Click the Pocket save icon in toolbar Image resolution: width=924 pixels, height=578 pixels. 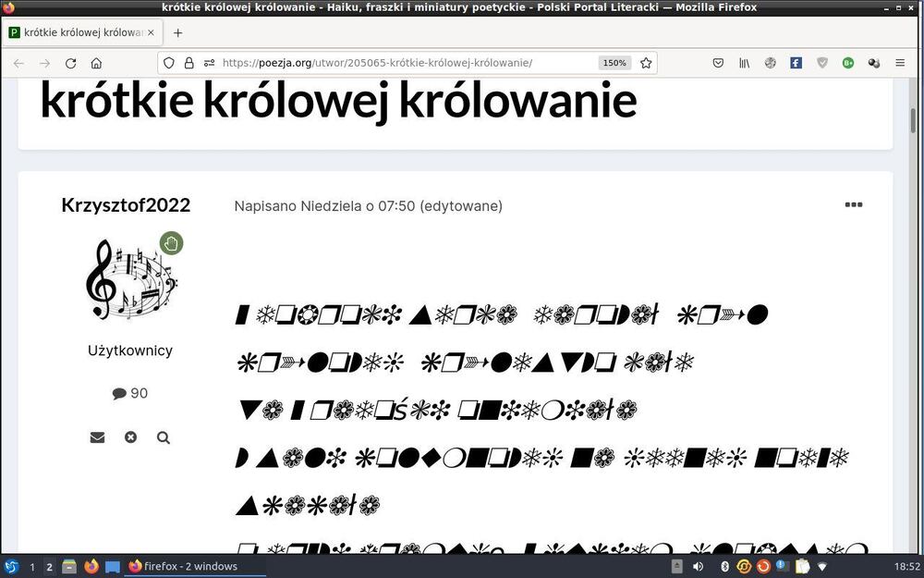[718, 64]
